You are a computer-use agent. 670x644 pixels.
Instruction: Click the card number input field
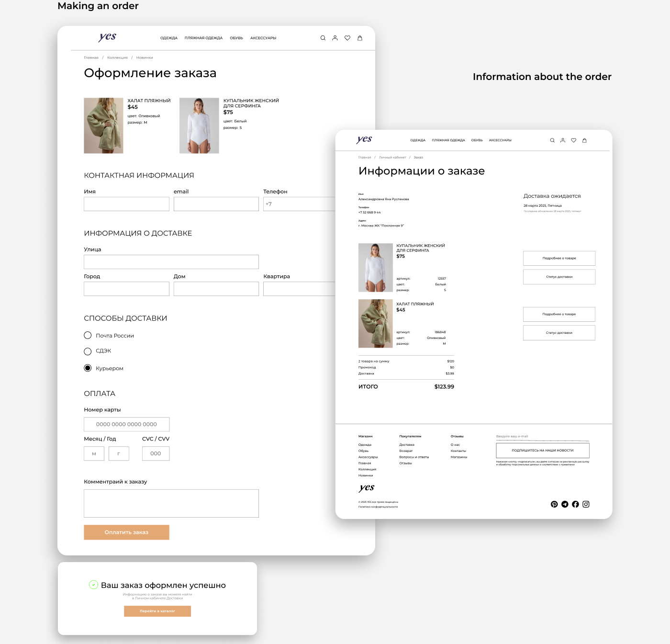point(126,424)
